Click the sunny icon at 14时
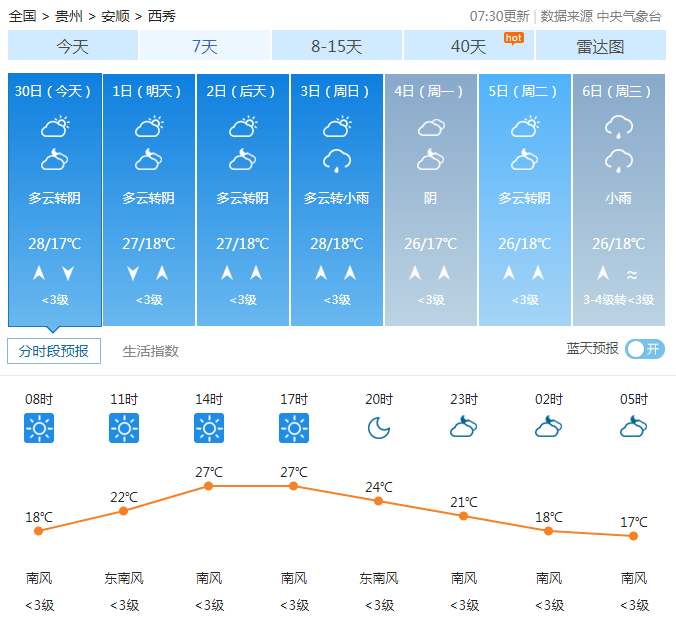This screenshot has width=676, height=633. 209,428
